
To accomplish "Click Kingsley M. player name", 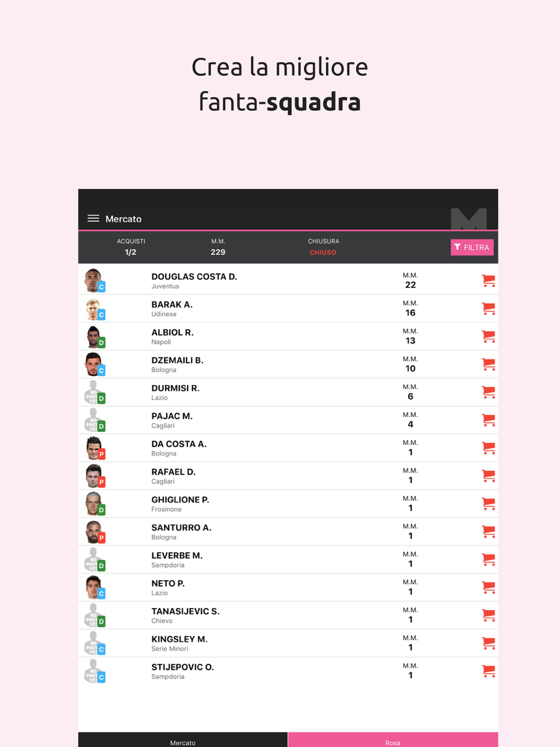I will [x=179, y=639].
